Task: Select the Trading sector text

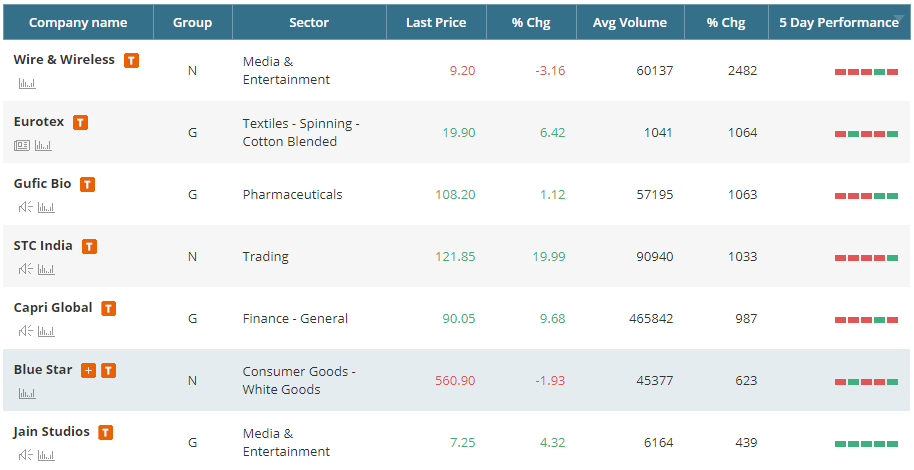Action: (266, 257)
